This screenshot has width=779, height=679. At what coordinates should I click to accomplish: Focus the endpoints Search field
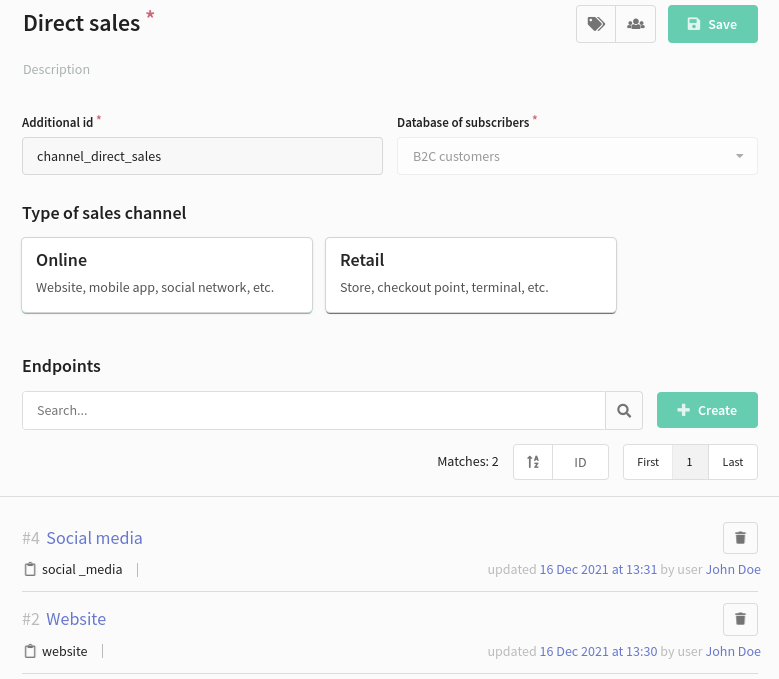pyautogui.click(x=313, y=410)
